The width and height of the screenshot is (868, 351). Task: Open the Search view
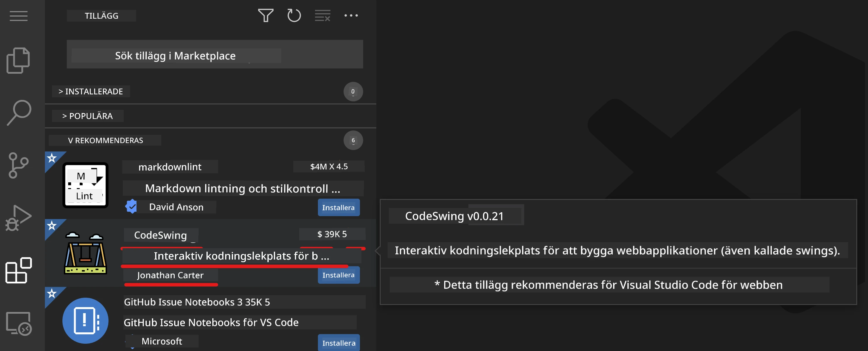click(x=19, y=113)
